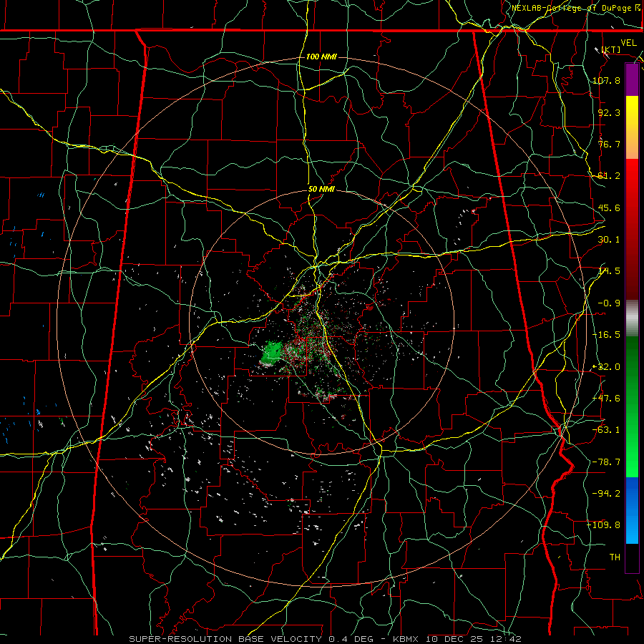Screen dimensions: 644x644
Task: Click the 61.2 velocity scale value
Action: tap(609, 176)
